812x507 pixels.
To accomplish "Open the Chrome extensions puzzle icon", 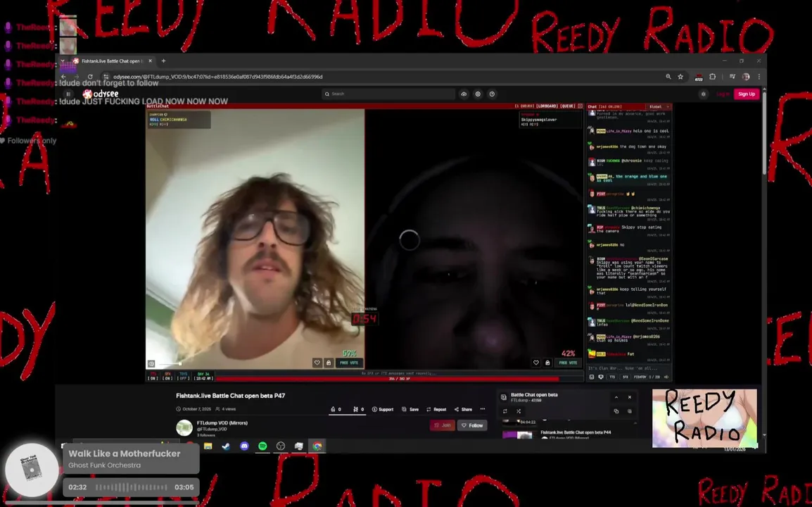I will tap(713, 77).
